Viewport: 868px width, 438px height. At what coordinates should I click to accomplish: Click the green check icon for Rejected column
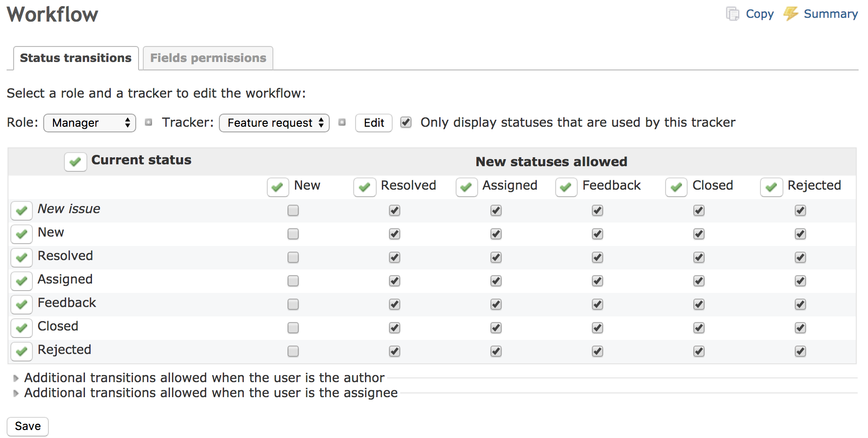[771, 187]
